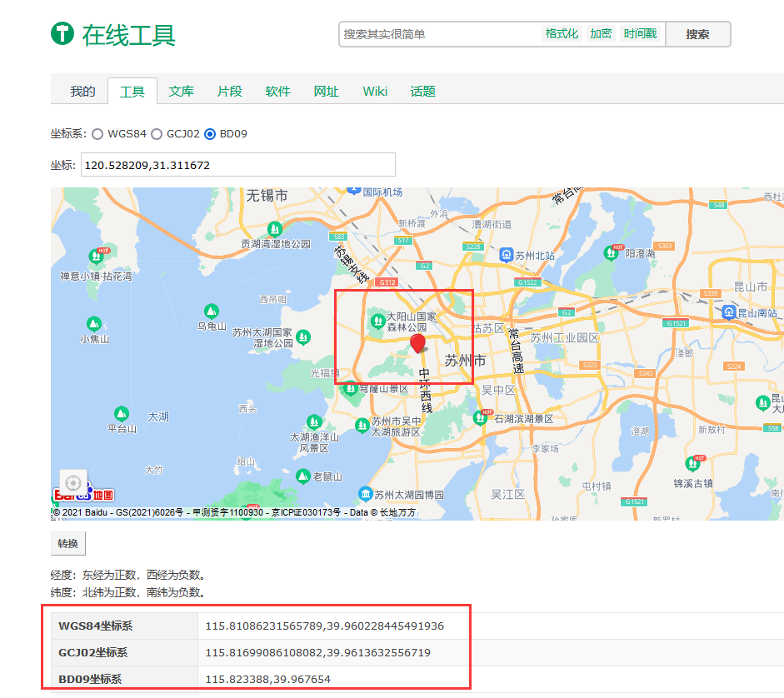
Task: Click the 穹窿山景区 park icon
Action: [351, 388]
